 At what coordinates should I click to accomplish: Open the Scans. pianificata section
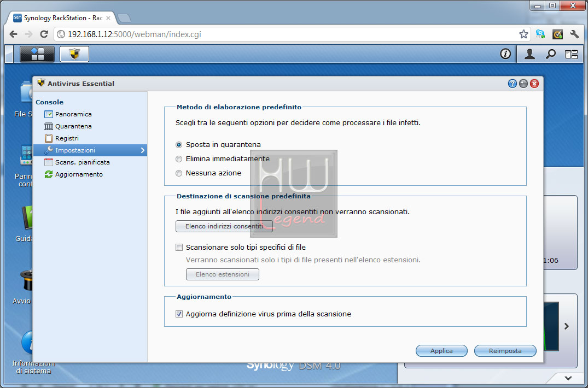[83, 162]
